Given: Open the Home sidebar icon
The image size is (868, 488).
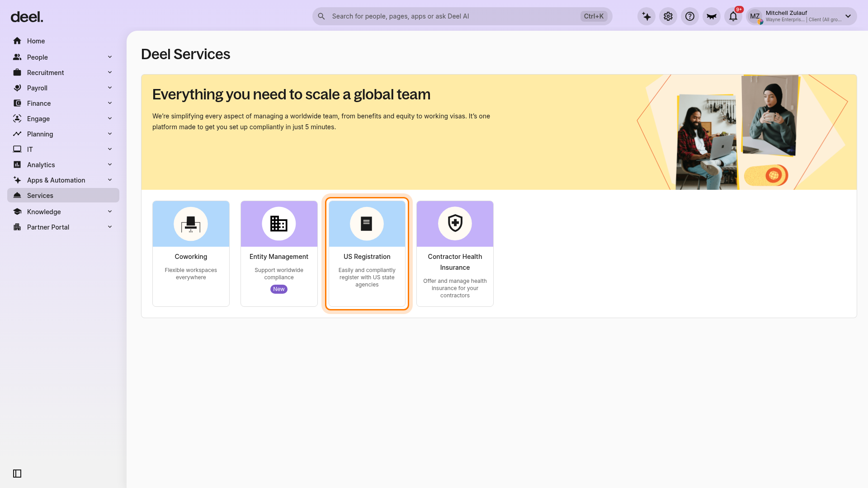Looking at the screenshot, I should pos(17,41).
